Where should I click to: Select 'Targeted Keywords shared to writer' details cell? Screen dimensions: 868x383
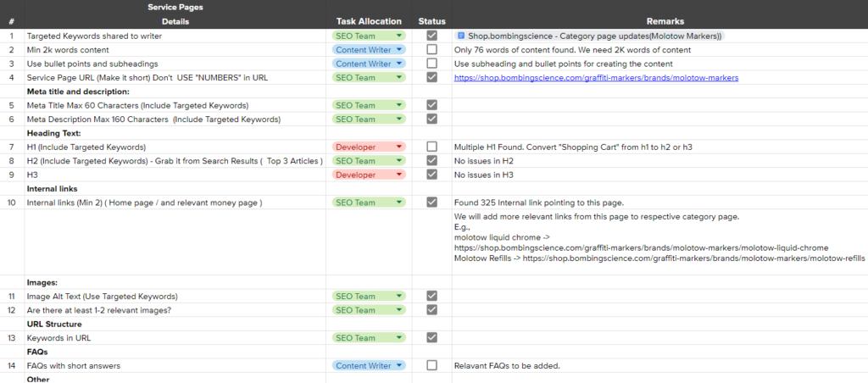[x=175, y=36]
